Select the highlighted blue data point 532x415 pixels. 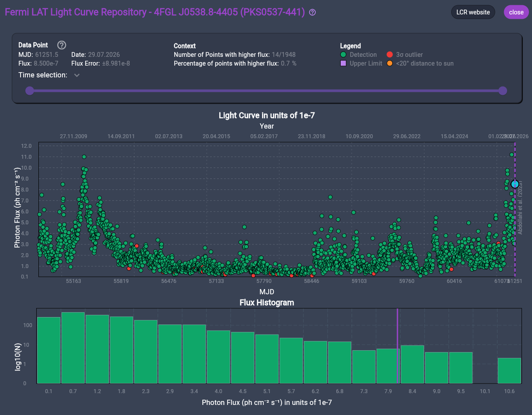pos(515,184)
